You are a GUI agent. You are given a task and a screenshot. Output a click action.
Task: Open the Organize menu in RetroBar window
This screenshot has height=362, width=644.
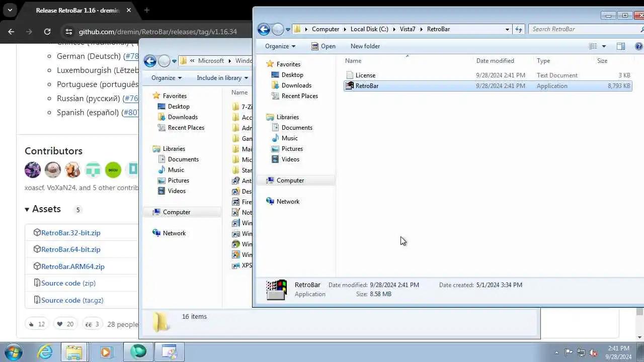(280, 46)
